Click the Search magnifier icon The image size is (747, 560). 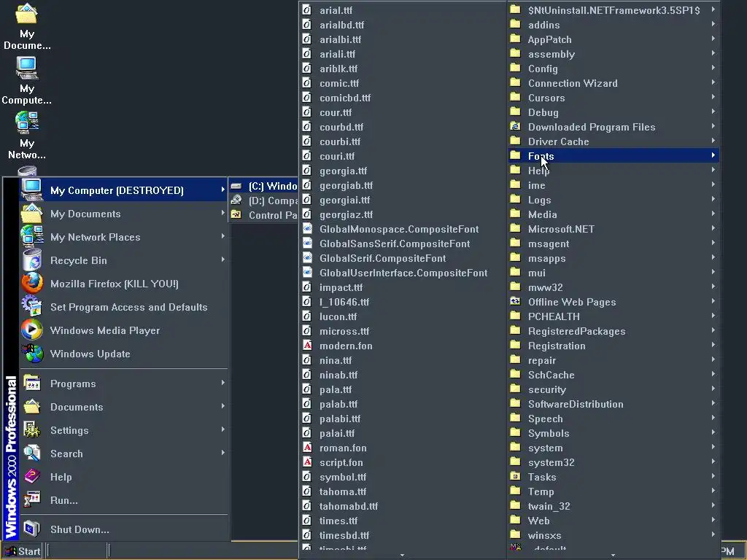coord(32,454)
